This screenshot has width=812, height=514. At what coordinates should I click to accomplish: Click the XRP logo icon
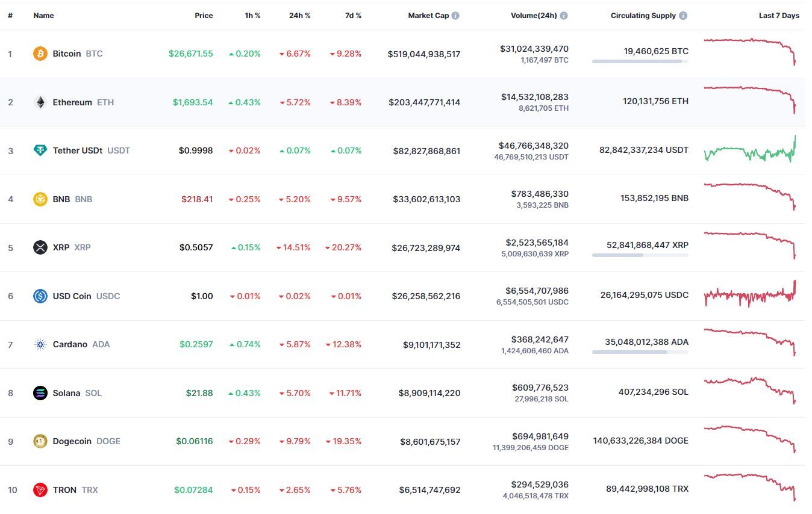(x=40, y=247)
